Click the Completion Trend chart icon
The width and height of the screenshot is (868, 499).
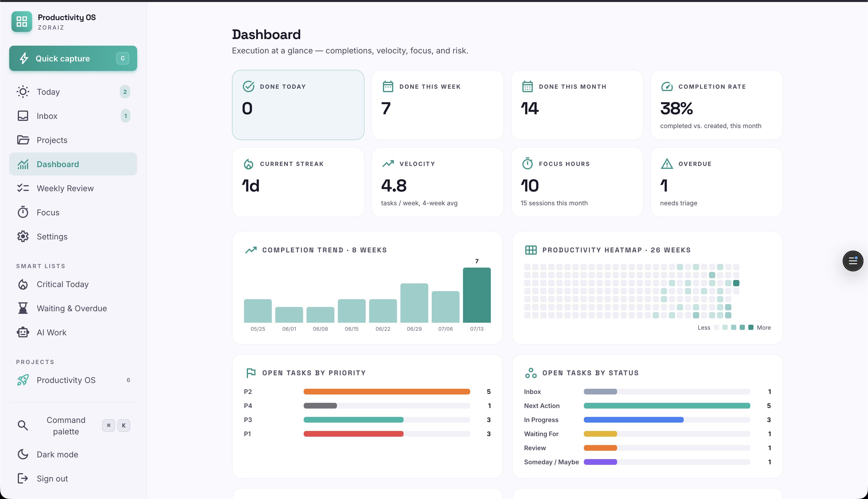[251, 250]
